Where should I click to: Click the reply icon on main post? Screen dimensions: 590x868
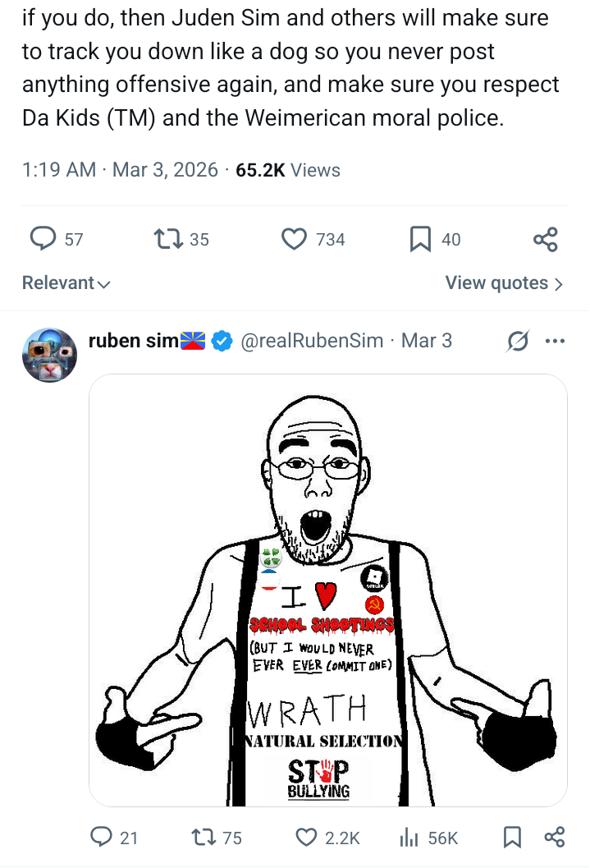point(43,239)
